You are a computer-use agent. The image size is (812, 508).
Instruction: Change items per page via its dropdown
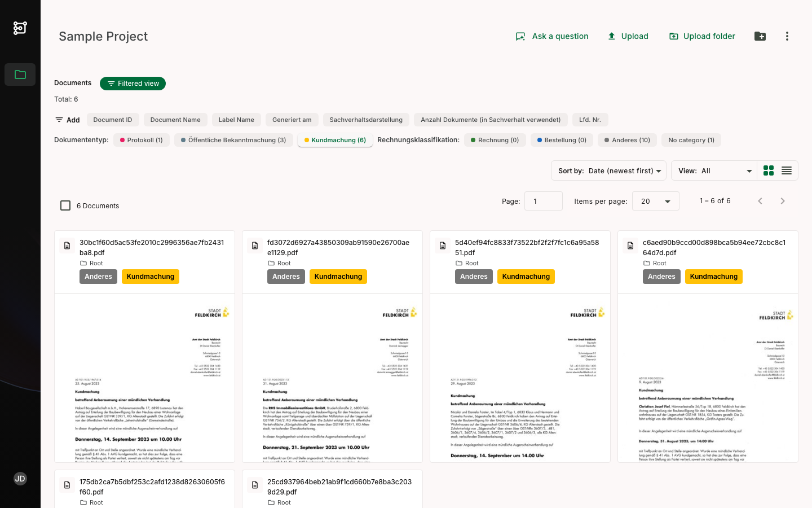point(655,200)
